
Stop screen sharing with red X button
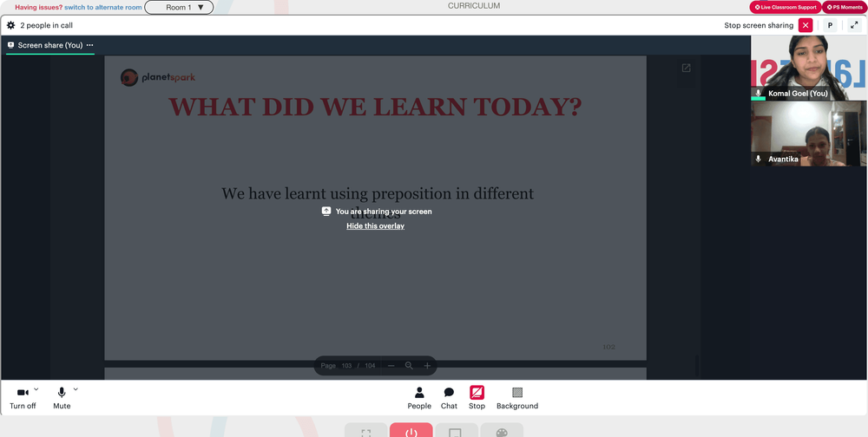tap(806, 25)
